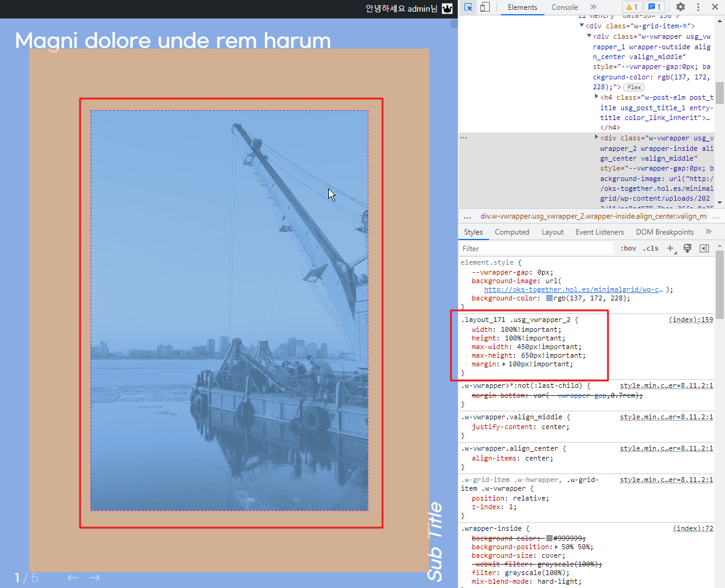Go to next slide arrow
This screenshot has width=725, height=588.
click(94, 578)
